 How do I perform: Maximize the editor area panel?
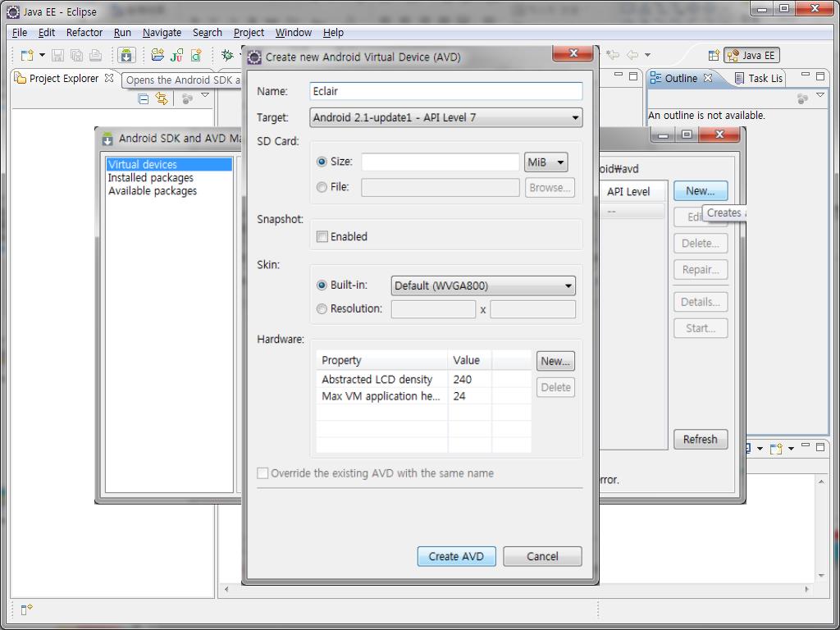633,76
